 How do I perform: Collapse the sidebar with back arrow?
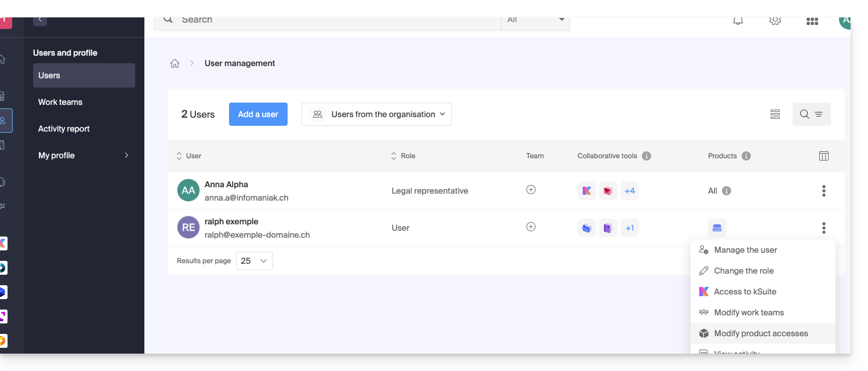pos(40,20)
